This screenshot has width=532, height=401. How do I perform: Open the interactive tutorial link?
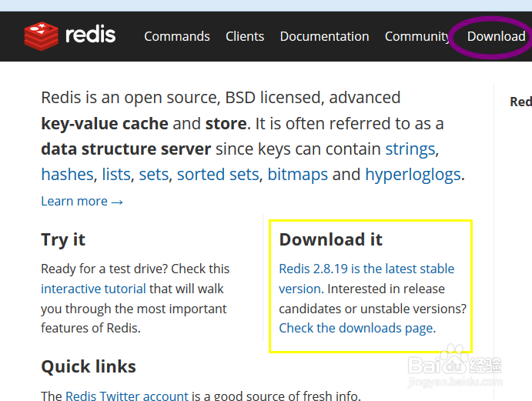coord(93,289)
